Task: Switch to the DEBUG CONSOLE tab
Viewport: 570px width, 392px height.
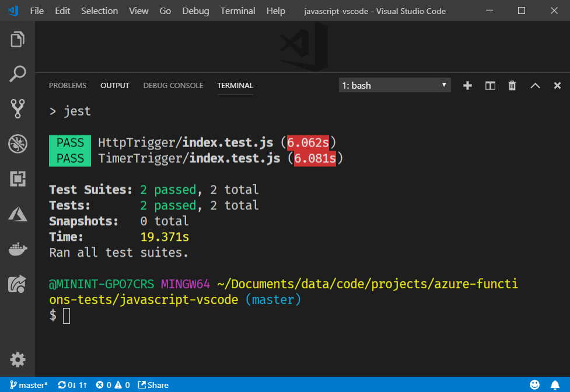Action: (x=173, y=85)
